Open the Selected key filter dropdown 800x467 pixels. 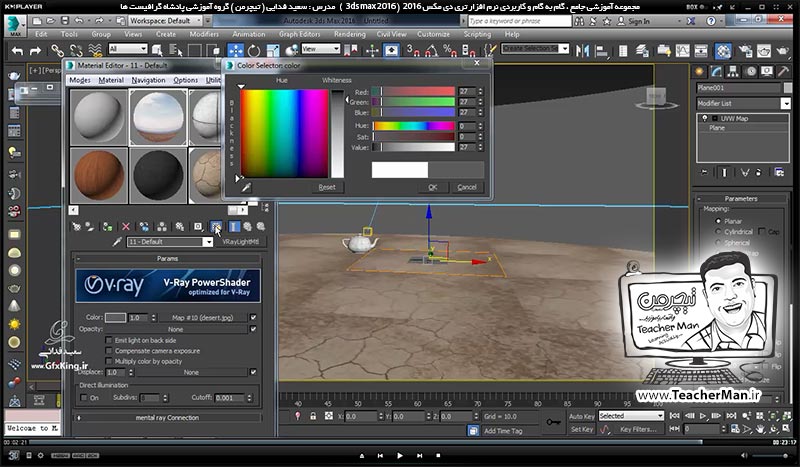tap(631, 416)
